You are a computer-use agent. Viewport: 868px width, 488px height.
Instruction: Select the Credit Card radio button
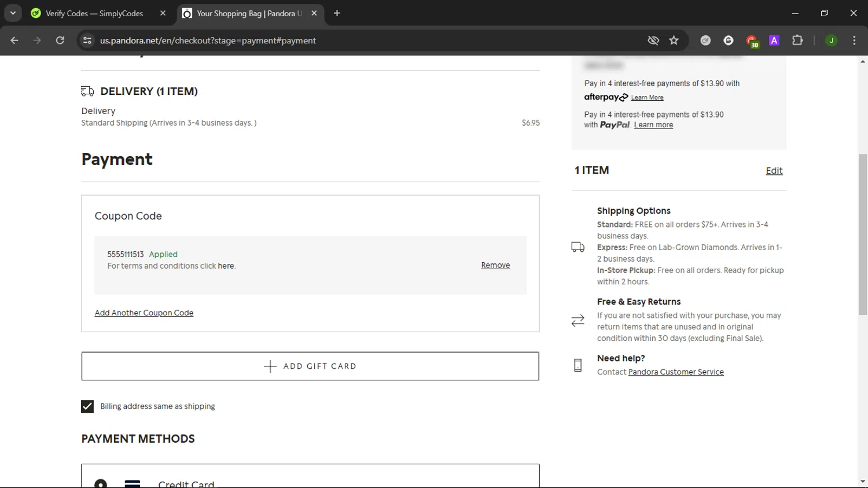click(x=101, y=483)
